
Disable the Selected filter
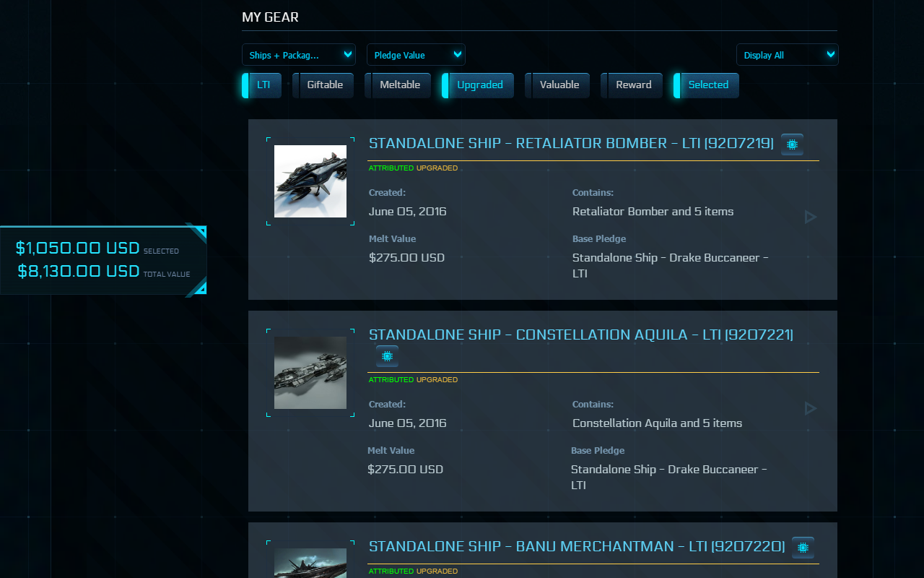[707, 85]
